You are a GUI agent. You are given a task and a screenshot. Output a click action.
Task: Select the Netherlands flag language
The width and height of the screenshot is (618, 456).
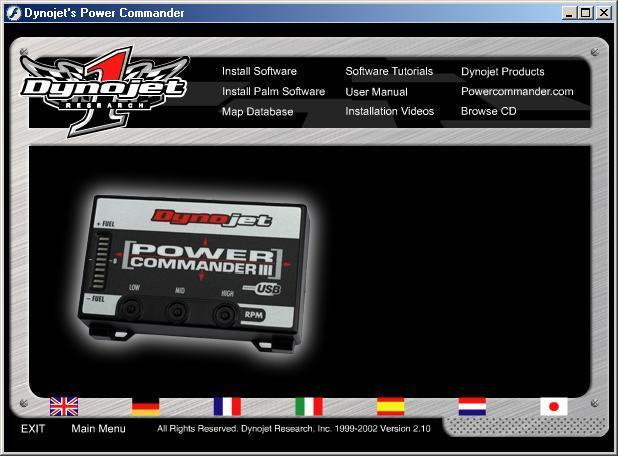[472, 406]
